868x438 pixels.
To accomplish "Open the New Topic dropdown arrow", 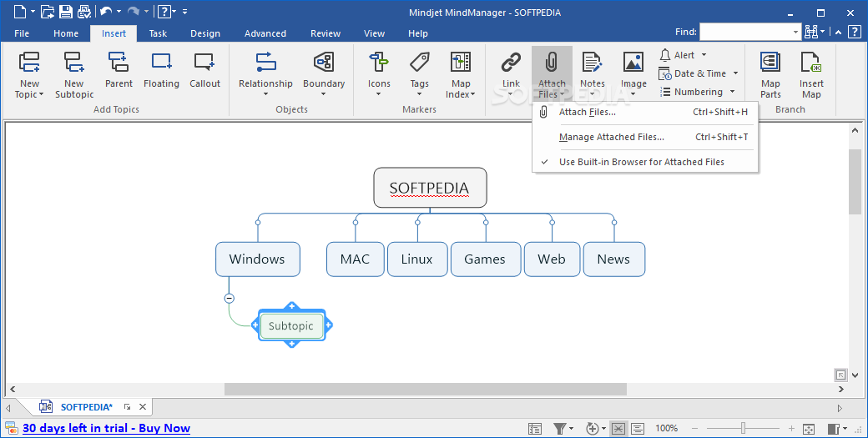I will point(41,94).
